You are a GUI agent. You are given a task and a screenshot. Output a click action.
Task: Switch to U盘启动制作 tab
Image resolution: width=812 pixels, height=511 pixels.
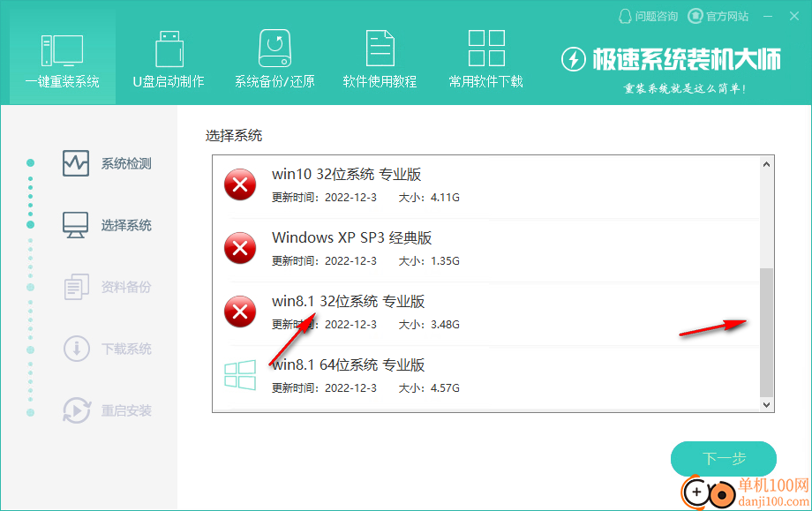169,57
